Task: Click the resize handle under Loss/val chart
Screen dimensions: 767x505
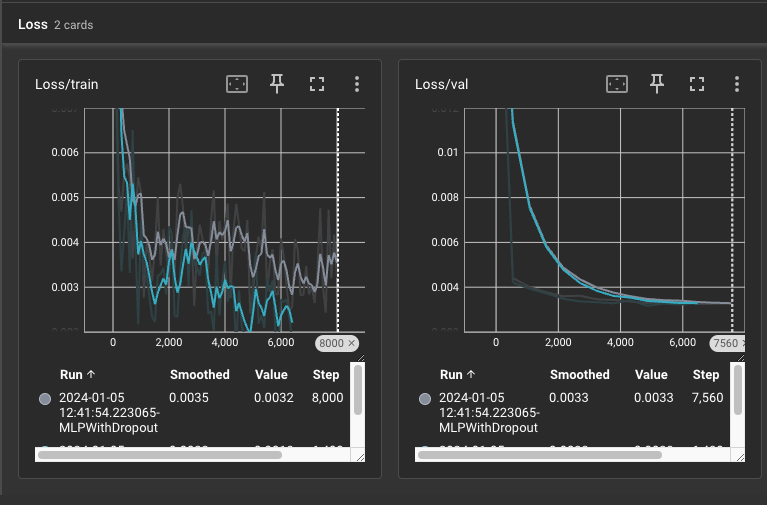Action: pos(741,358)
